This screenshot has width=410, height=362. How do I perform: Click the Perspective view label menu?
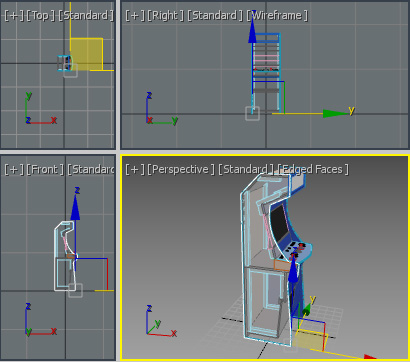[181, 169]
